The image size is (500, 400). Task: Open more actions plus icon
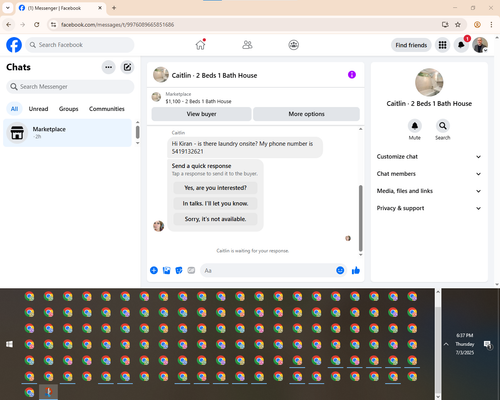pos(154,270)
